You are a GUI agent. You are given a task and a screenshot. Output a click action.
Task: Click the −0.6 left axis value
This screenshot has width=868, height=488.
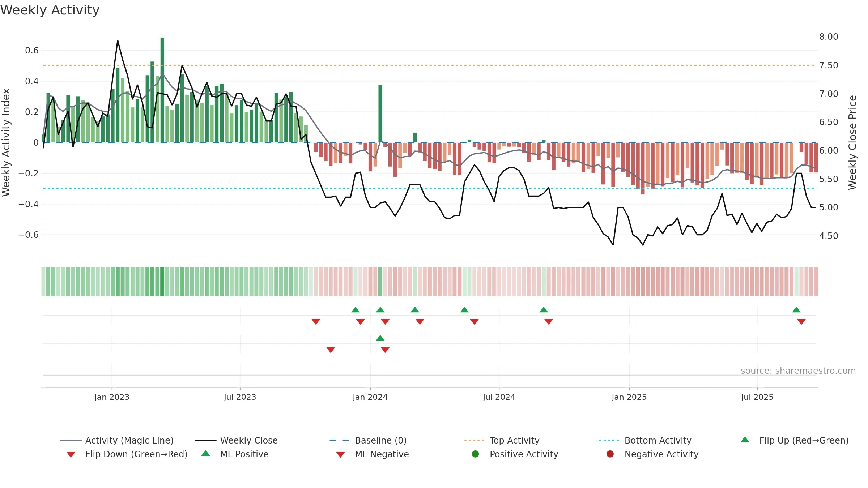[29, 235]
